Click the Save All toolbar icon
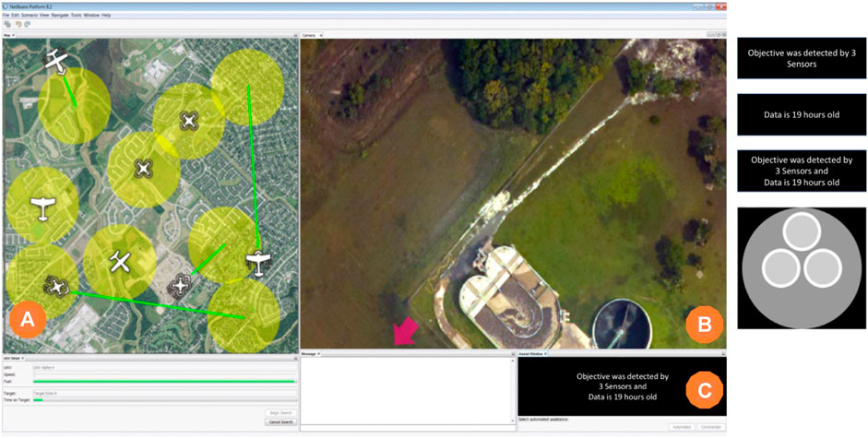 (7, 24)
